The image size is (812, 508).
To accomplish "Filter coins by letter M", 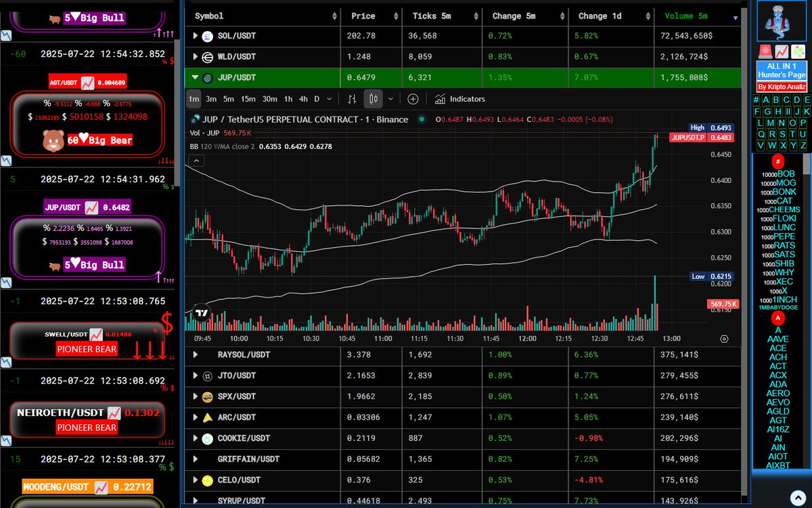I will click(771, 123).
